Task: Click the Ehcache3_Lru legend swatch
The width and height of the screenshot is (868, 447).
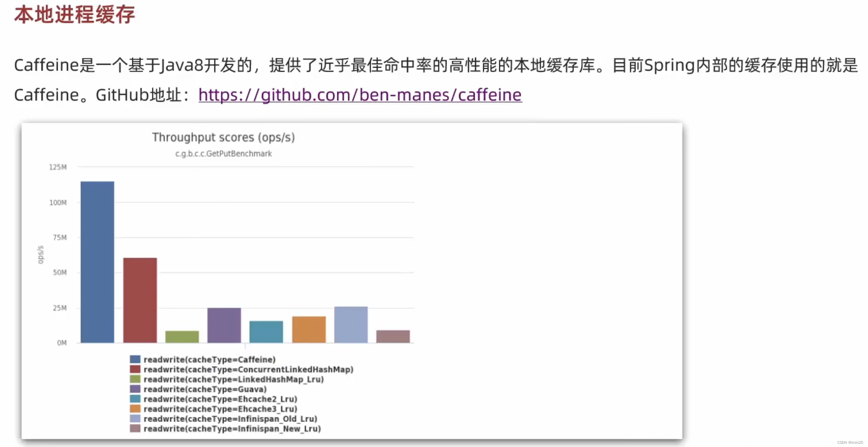Action: pyautogui.click(x=135, y=409)
